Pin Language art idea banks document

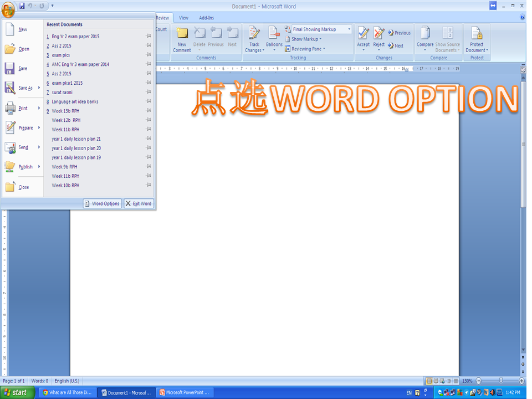coord(149,101)
